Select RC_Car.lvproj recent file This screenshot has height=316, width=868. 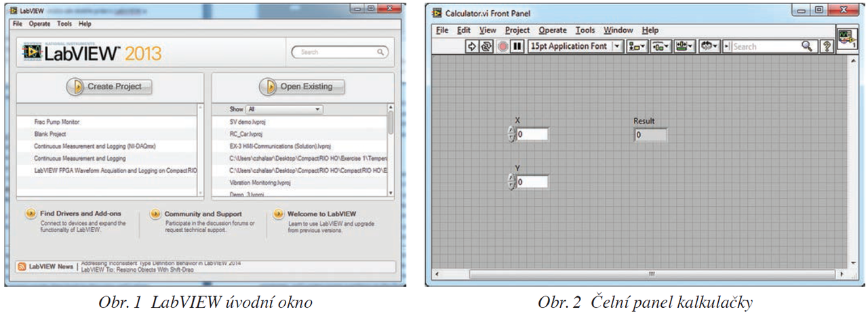pyautogui.click(x=245, y=134)
